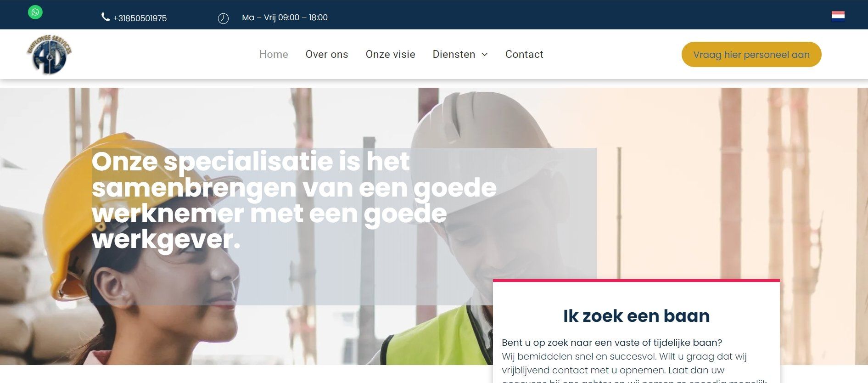This screenshot has height=383, width=868.
Task: Click the hero headline about specialisatie
Action: 294,201
